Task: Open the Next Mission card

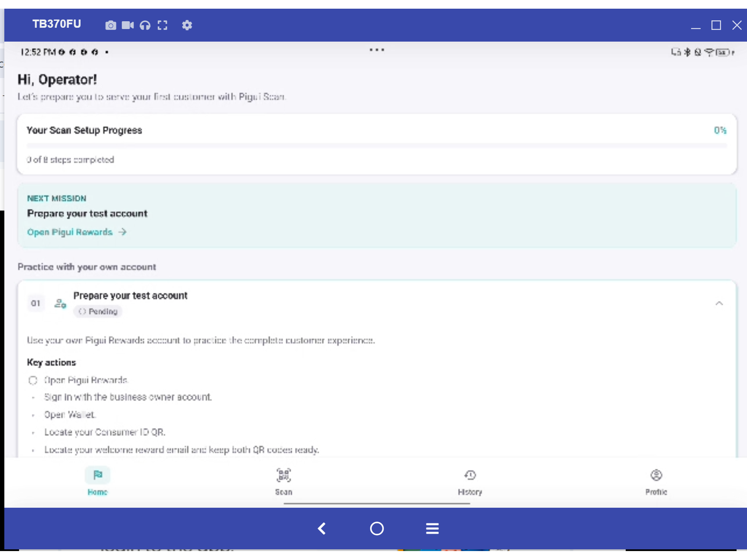Action: click(x=377, y=215)
